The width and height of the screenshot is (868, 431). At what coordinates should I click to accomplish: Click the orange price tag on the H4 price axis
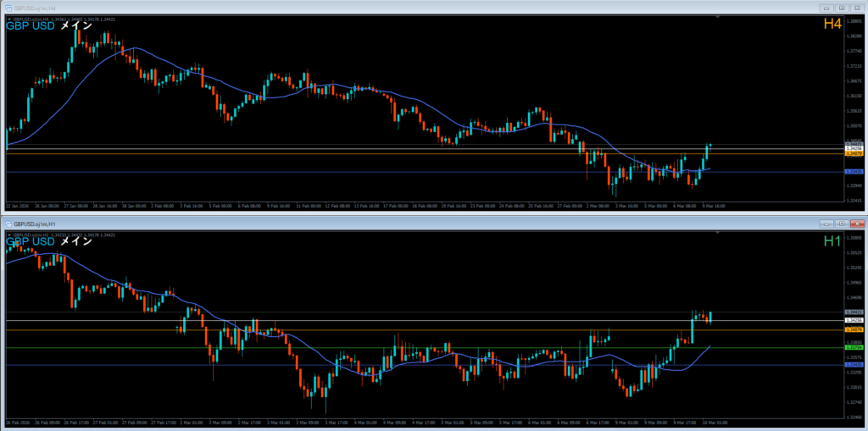(854, 154)
